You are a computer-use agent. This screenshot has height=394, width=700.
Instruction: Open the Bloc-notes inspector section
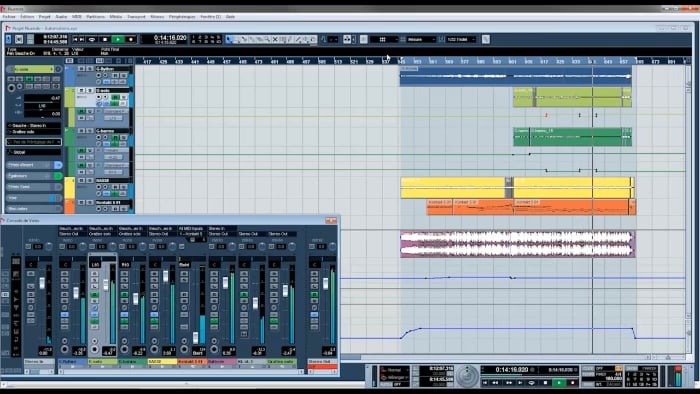tap(33, 209)
